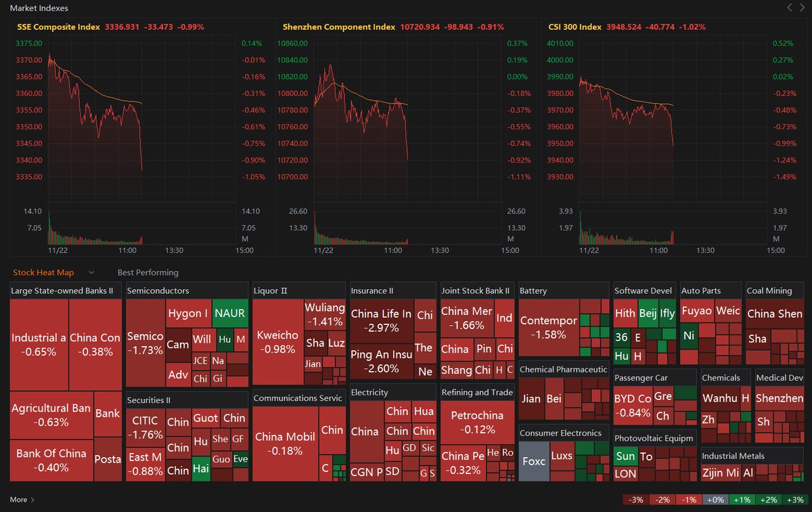Select the BYD Co -0.84% tile
Viewport: 812px width, 512px height.
pyautogui.click(x=633, y=406)
